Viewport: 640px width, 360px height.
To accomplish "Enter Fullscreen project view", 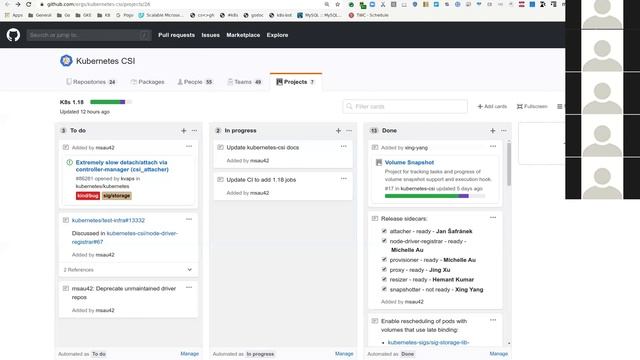I will 532,107.
